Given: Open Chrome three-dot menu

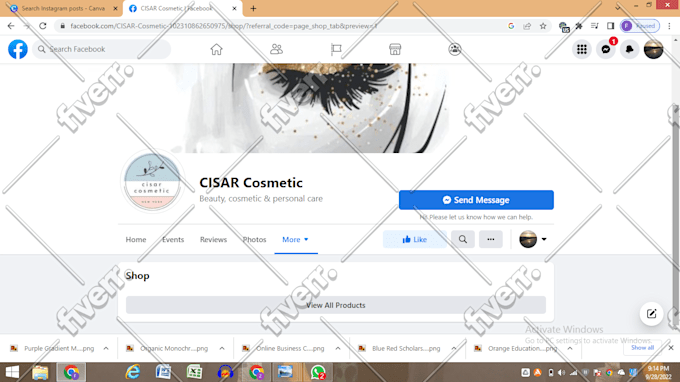Looking at the screenshot, I should pyautogui.click(x=670, y=26).
